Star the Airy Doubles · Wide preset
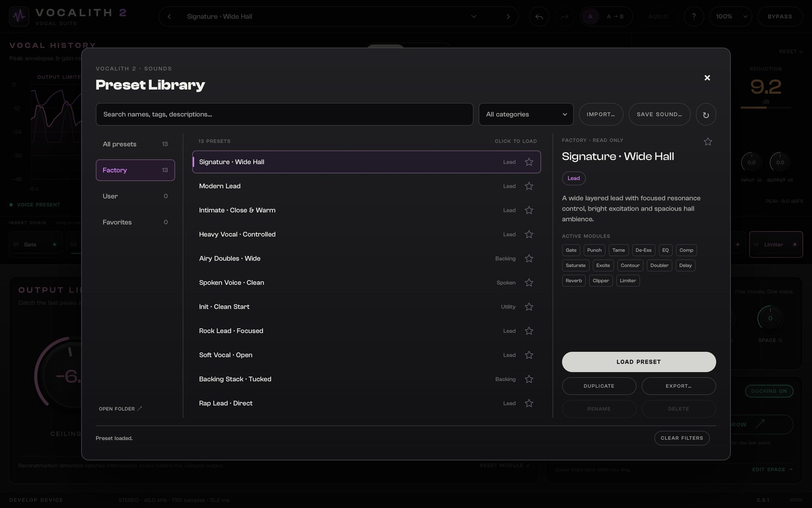Viewport: 812px width, 508px height. pos(529,258)
